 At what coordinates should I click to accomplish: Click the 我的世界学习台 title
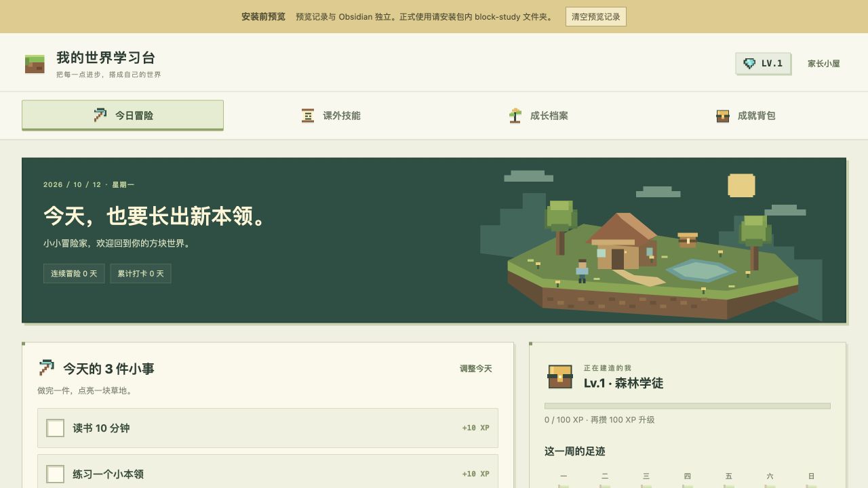(x=106, y=58)
